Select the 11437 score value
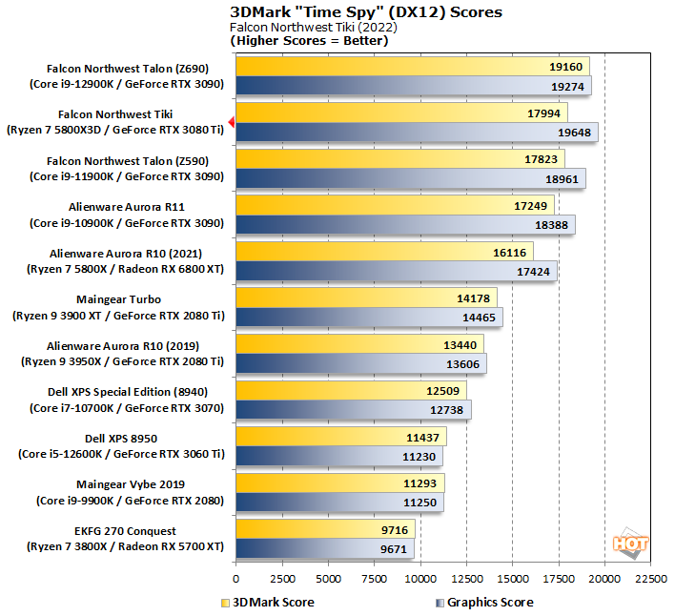Image resolution: width=675 pixels, height=616 pixels. 422,438
